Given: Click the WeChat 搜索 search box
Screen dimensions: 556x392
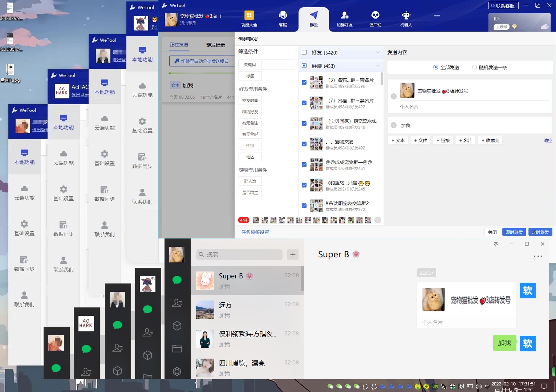Looking at the screenshot, I should (x=239, y=254).
